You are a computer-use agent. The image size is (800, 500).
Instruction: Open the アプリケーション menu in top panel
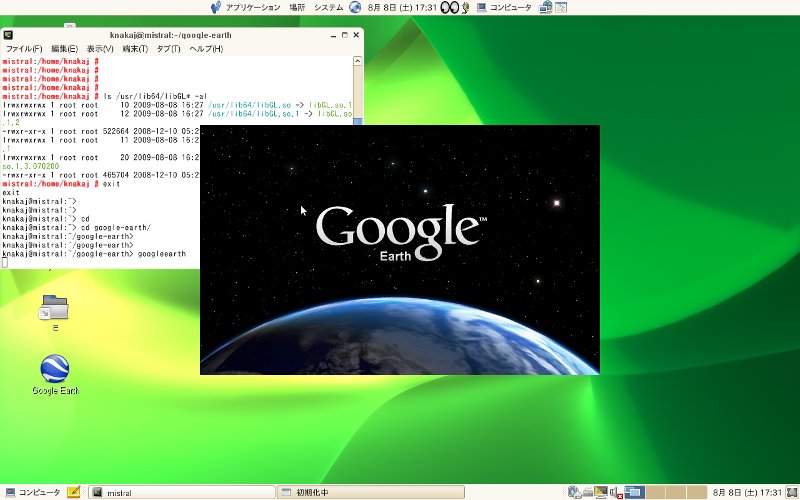pos(246,8)
